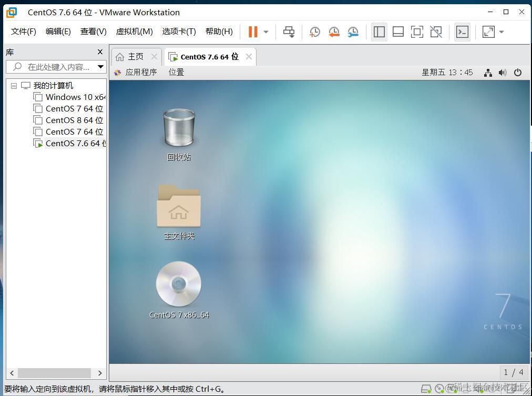This screenshot has height=396, width=532.
Task: Take a snapshot of this virtual machine
Action: [314, 32]
